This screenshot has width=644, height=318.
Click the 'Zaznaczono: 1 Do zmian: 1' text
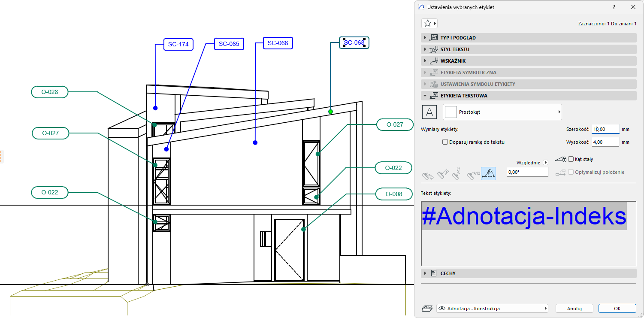[608, 24]
